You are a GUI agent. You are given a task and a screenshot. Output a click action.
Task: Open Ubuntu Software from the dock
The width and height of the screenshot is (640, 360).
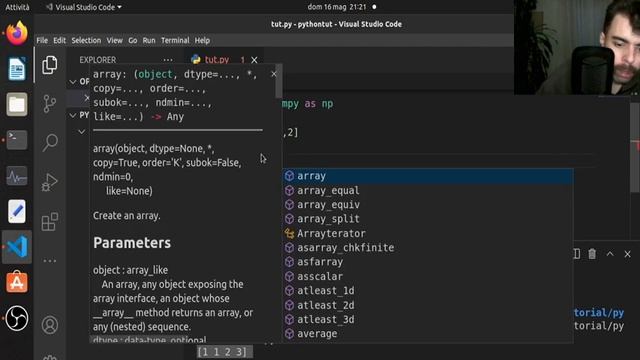(17, 282)
